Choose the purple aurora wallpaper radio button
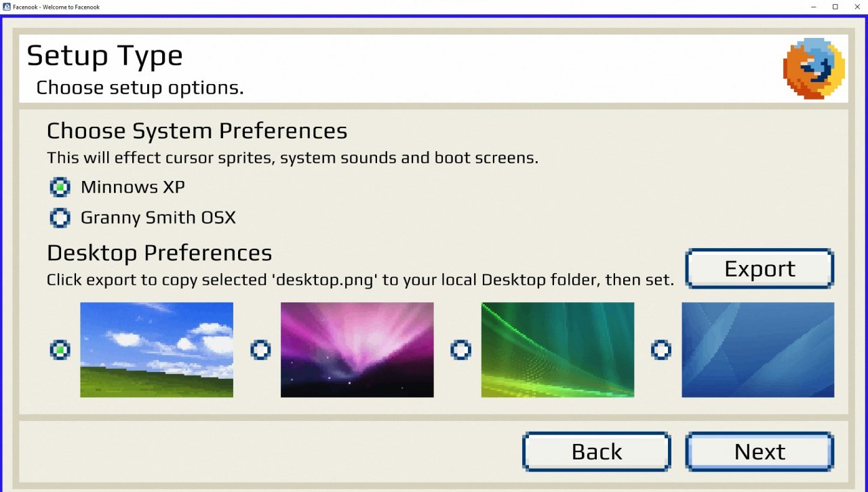 [260, 350]
